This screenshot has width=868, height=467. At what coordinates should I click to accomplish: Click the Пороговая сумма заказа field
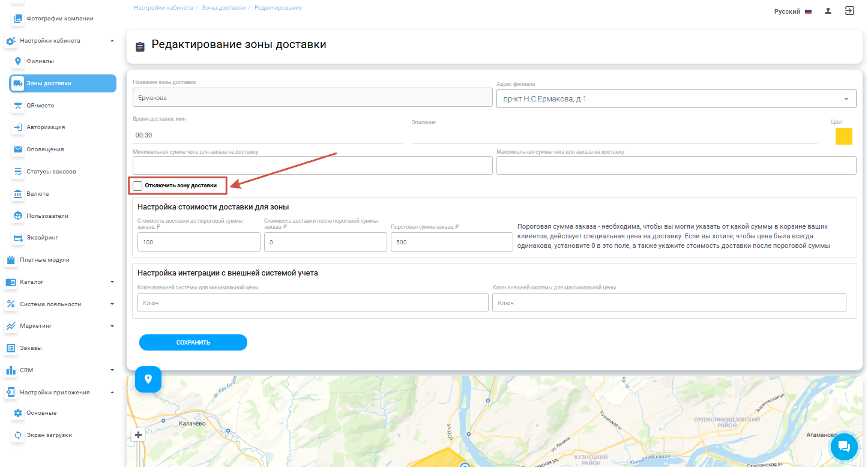click(x=451, y=242)
